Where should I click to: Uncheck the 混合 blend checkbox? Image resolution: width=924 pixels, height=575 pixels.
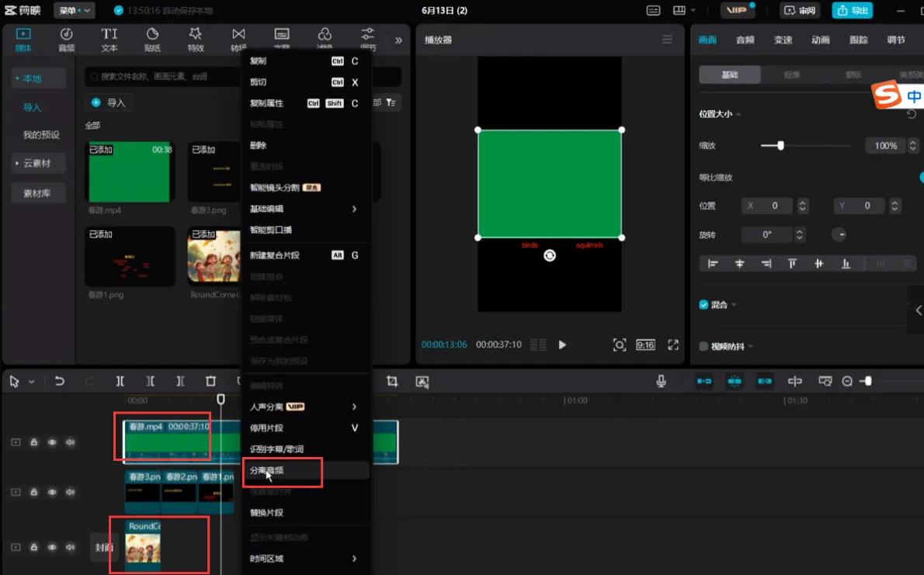(x=703, y=305)
